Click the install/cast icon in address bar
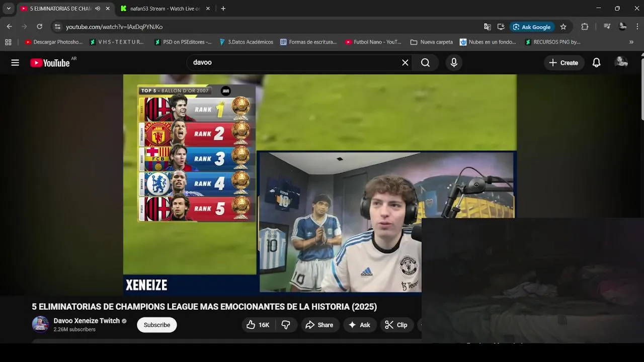This screenshot has width=644, height=362. (x=501, y=27)
